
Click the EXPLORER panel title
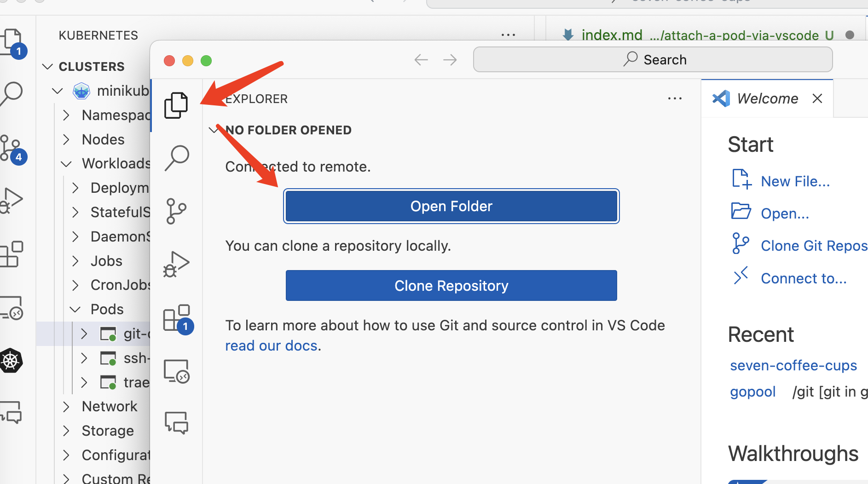click(256, 98)
